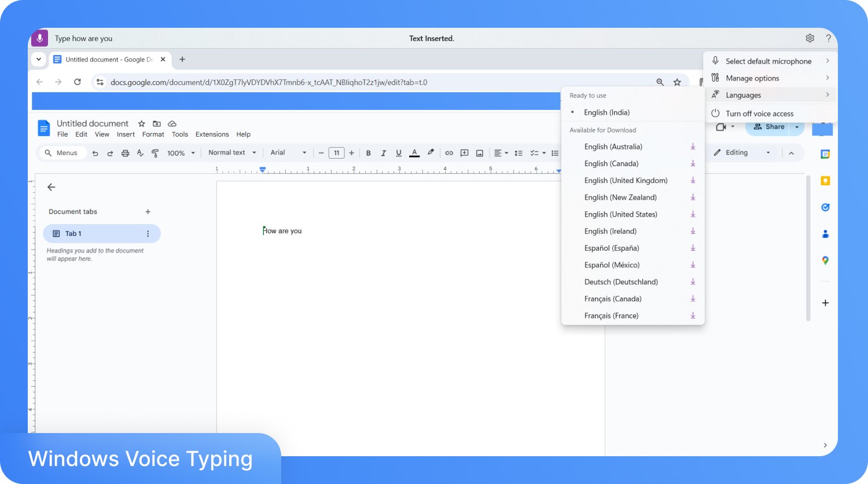
Task: Expand the Zoom percentage dropdown
Action: pyautogui.click(x=181, y=152)
